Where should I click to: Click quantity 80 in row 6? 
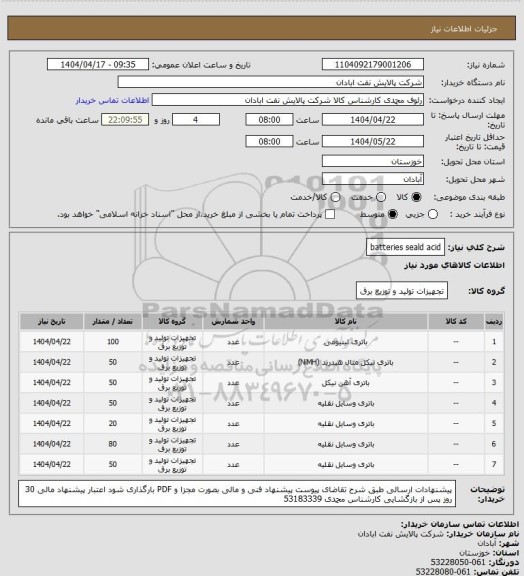click(x=112, y=444)
